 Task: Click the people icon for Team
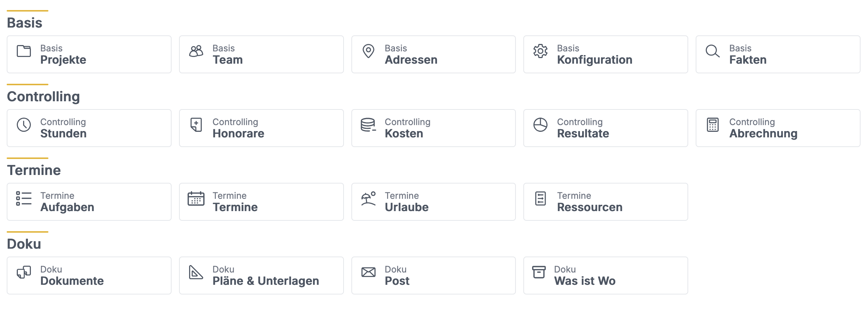tap(196, 51)
